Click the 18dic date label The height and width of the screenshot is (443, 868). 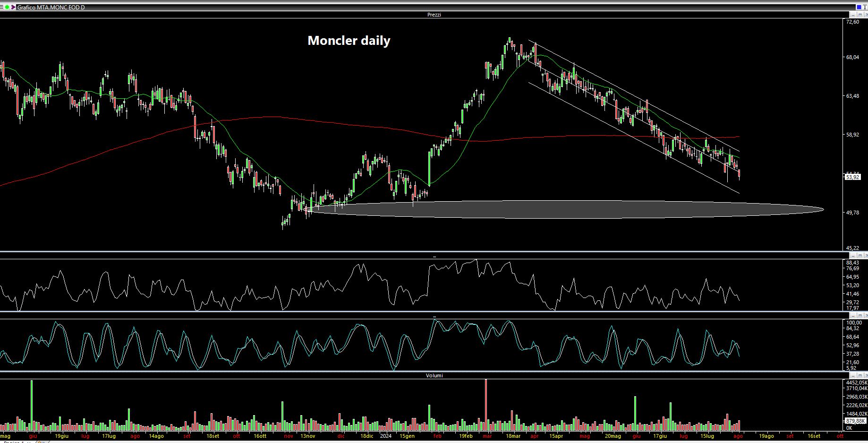pos(366,436)
